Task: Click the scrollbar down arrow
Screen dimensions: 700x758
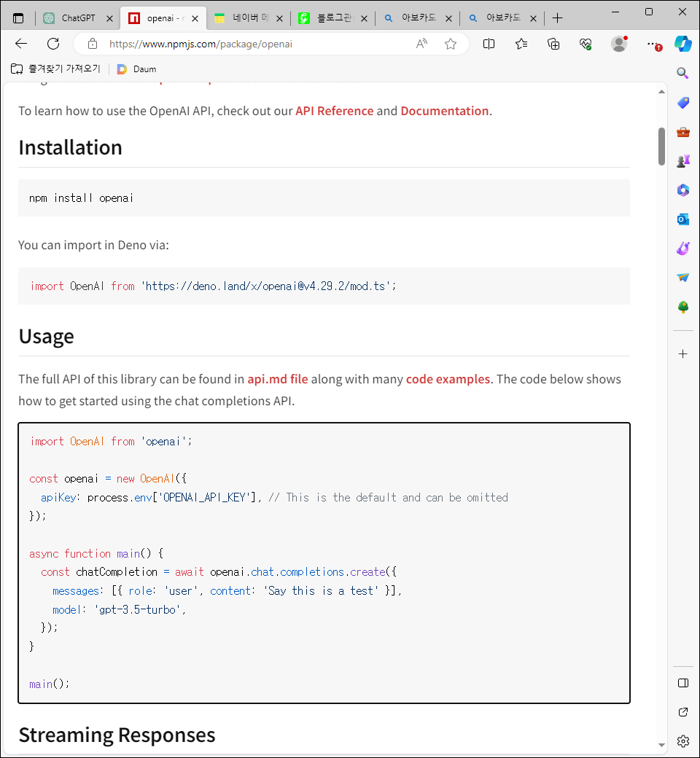Action: pos(661,746)
